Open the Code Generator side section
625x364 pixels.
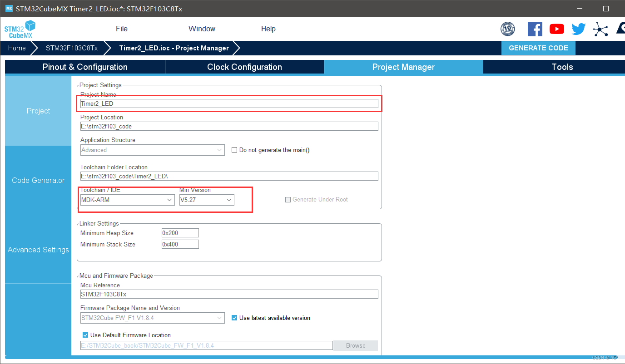(x=38, y=180)
